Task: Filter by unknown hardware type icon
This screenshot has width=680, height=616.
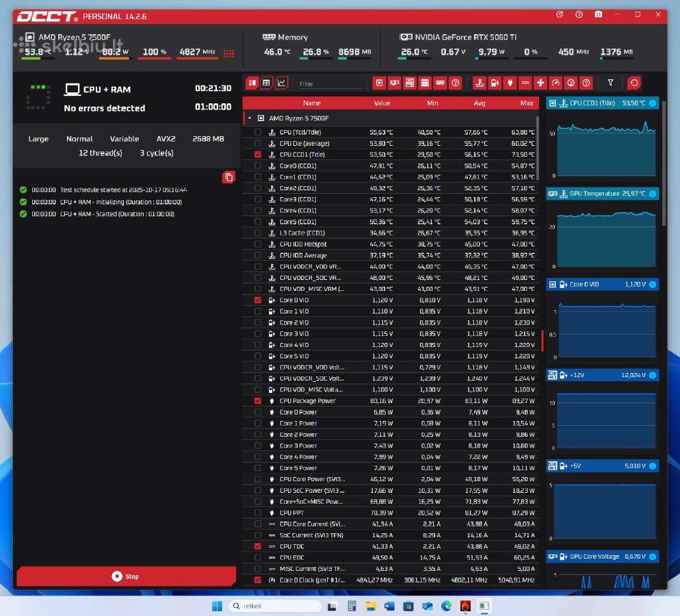Action: tap(456, 83)
